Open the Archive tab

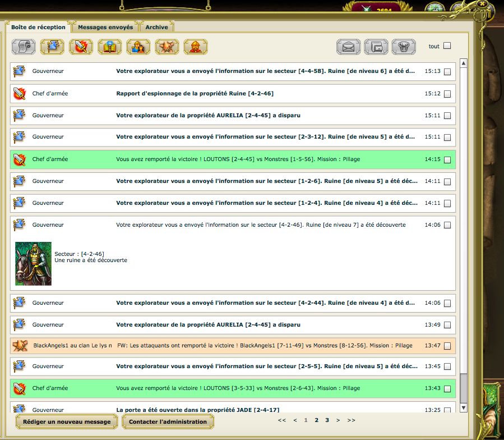point(156,27)
